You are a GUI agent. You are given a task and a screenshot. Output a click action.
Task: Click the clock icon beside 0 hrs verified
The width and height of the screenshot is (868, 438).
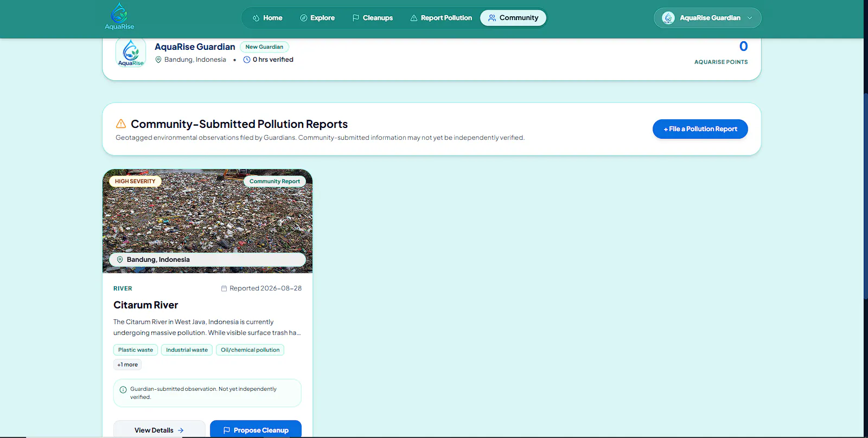[x=247, y=60]
